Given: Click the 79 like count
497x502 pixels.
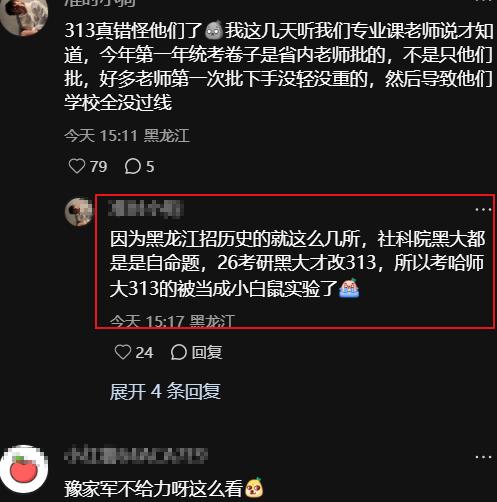Looking at the screenshot, I should point(99,166).
